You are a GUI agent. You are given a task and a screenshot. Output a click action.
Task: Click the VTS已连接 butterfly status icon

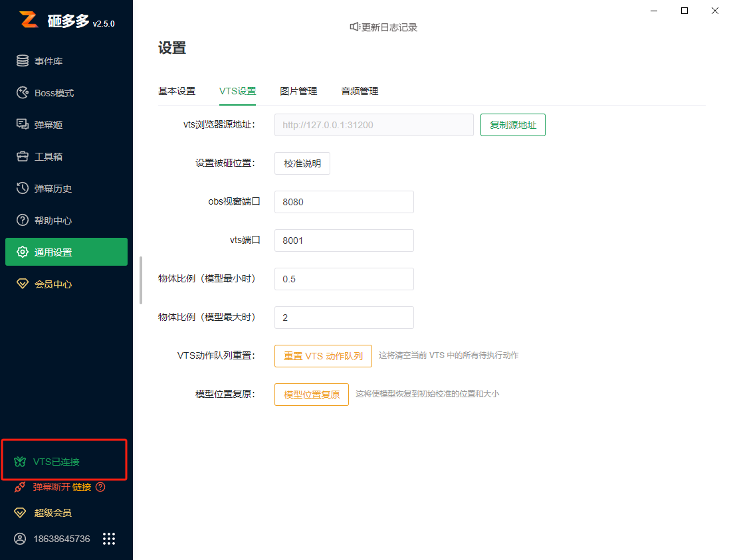[20, 462]
